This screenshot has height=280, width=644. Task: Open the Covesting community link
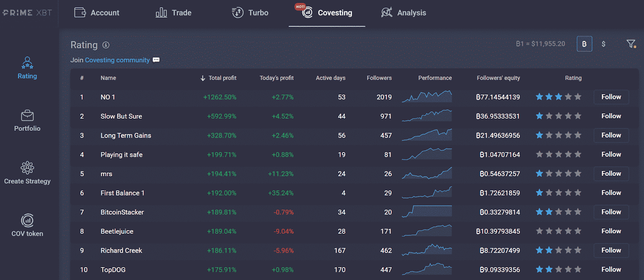(117, 60)
